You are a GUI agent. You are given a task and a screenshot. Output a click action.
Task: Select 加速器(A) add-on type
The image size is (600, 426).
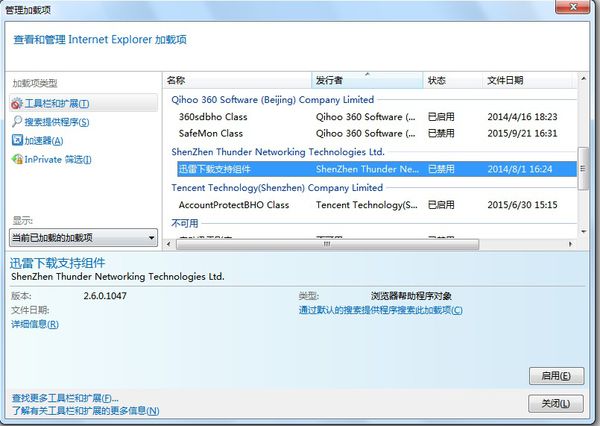(x=44, y=141)
